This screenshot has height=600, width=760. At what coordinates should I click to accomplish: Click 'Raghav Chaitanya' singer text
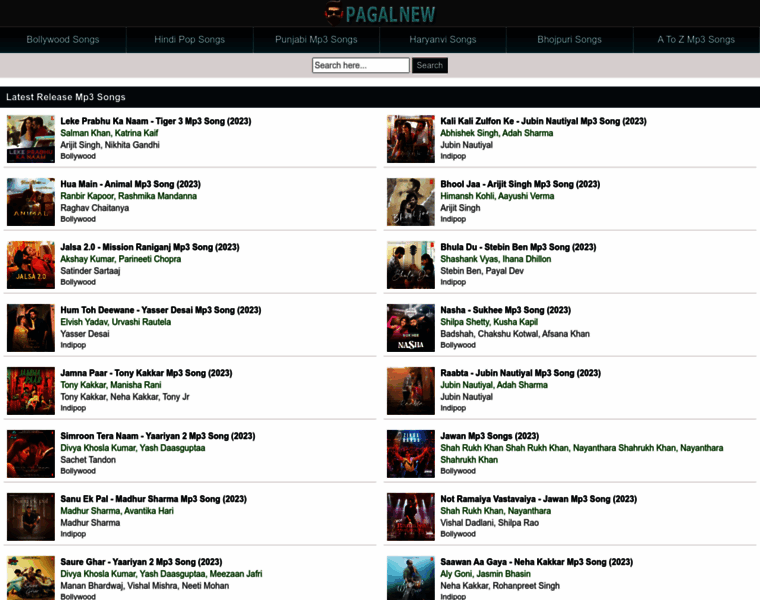pyautogui.click(x=95, y=208)
